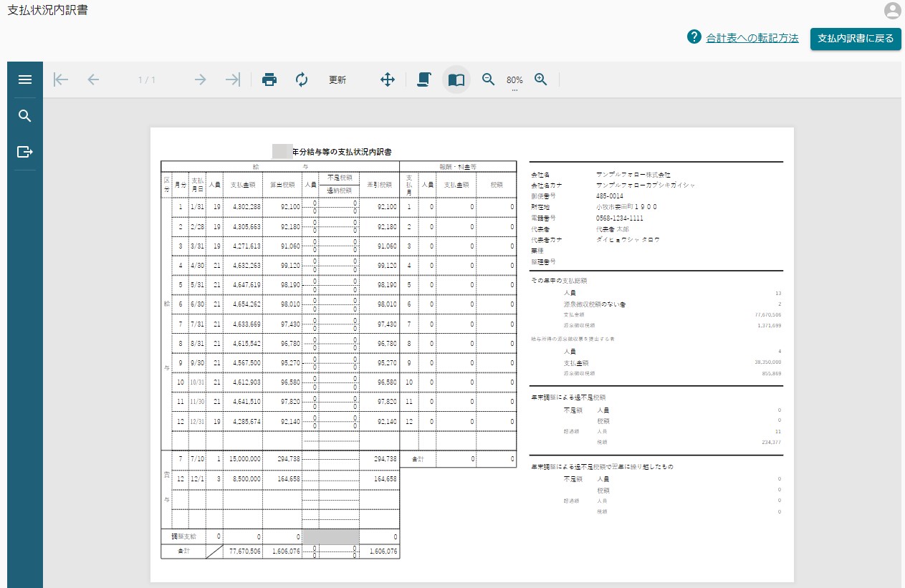Click the report title 年分給与等の支払状況内訳書
The height and width of the screenshot is (588, 905).
click(342, 151)
